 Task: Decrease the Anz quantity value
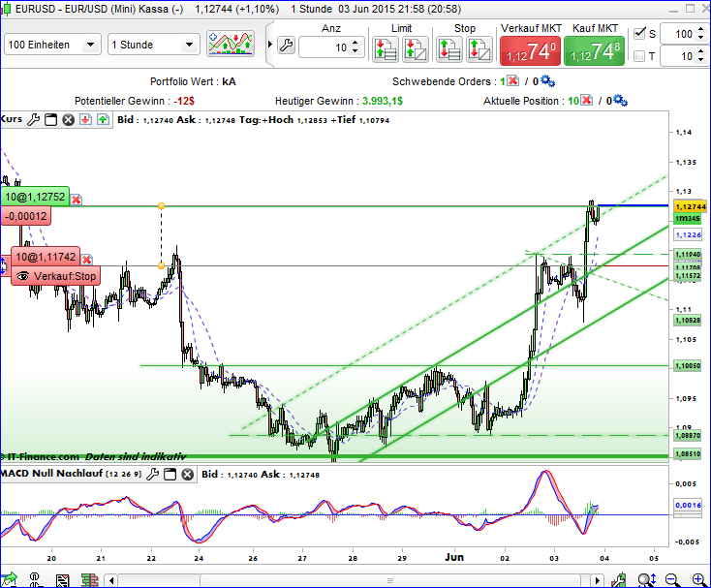[x=355, y=51]
